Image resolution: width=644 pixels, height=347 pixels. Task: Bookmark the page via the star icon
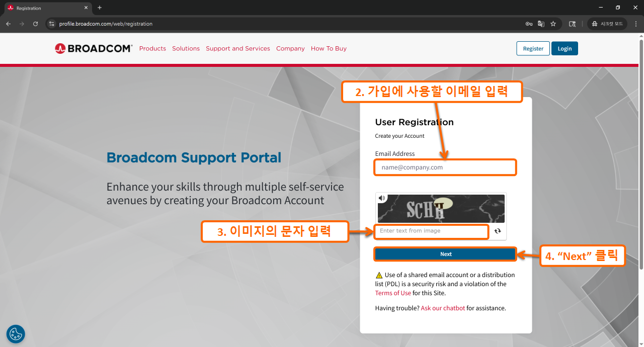[553, 24]
